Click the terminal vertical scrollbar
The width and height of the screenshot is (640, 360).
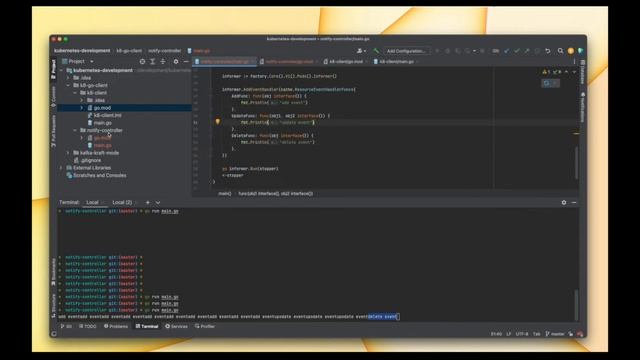pos(576,305)
